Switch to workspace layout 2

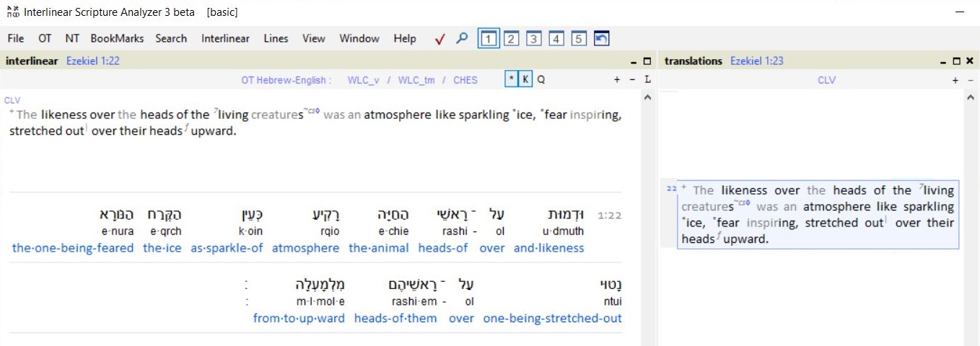511,39
